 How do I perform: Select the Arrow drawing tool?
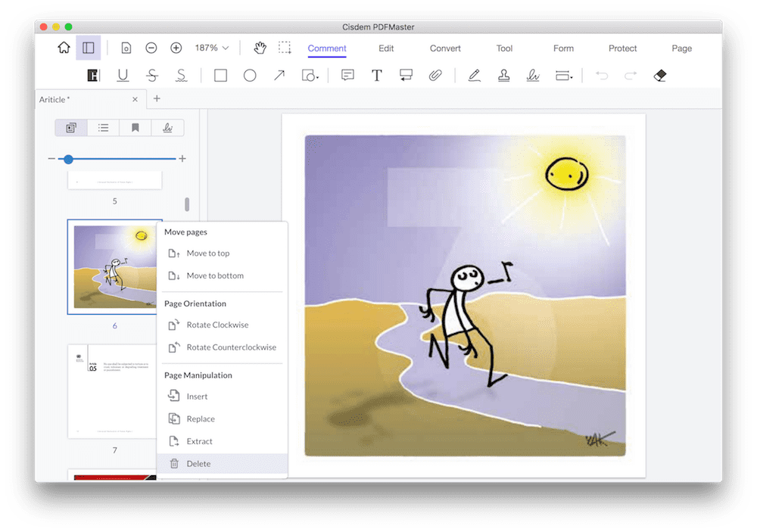click(x=279, y=76)
